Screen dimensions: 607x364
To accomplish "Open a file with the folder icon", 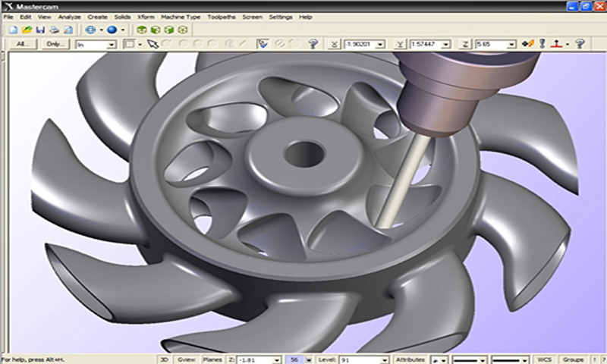I will pos(27,30).
